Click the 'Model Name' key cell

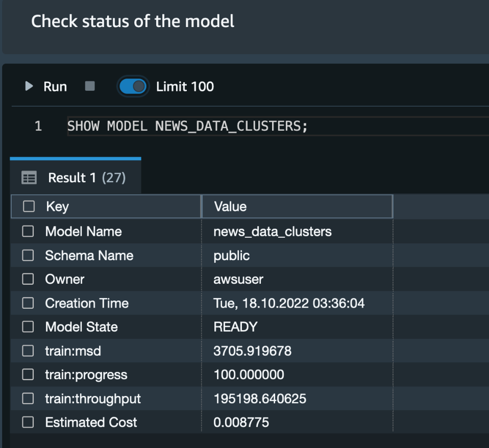pyautogui.click(x=106, y=231)
